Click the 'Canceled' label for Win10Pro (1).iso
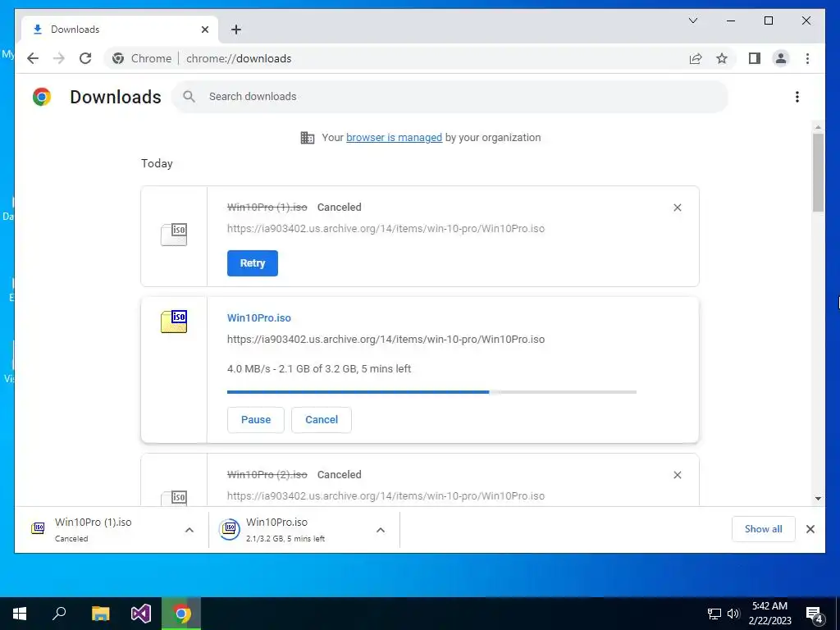Image resolution: width=840 pixels, height=630 pixels. pos(339,208)
